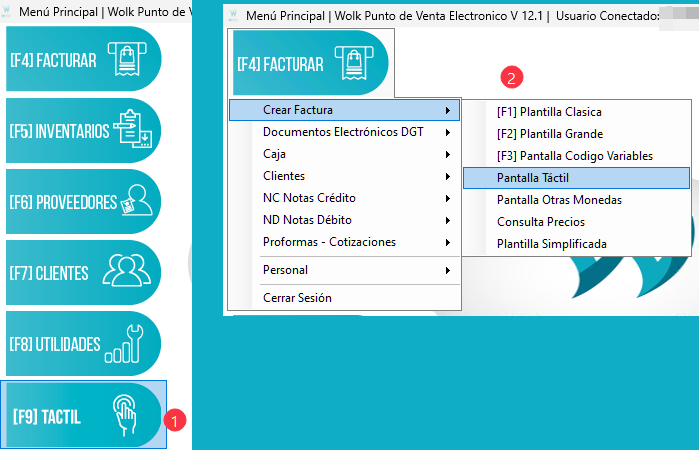Open Consulta Precios menu entry
The image size is (699, 450).
(541, 222)
